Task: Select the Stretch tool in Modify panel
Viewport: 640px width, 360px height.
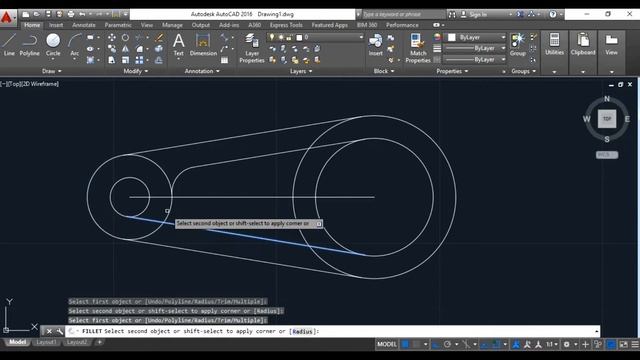Action: tap(111, 60)
